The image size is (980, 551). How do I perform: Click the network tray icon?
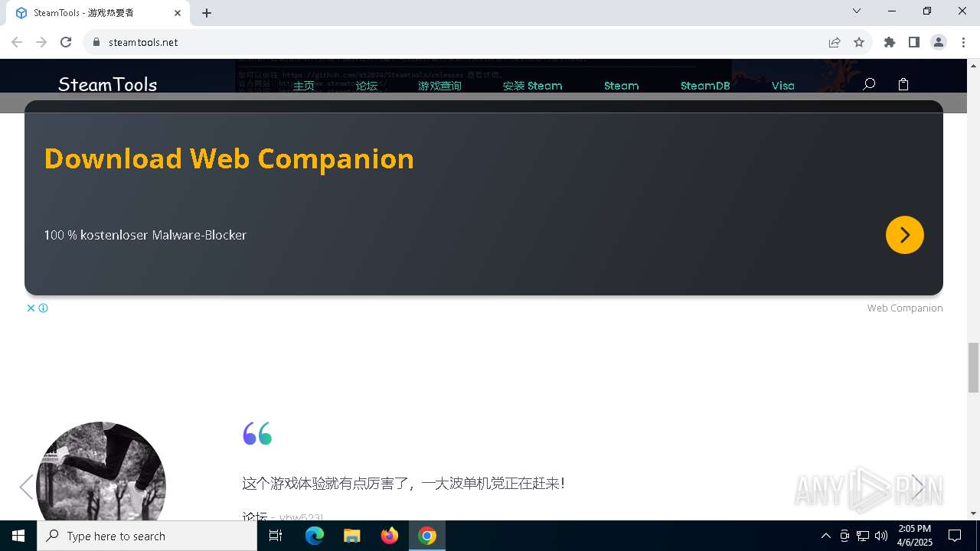(863, 536)
